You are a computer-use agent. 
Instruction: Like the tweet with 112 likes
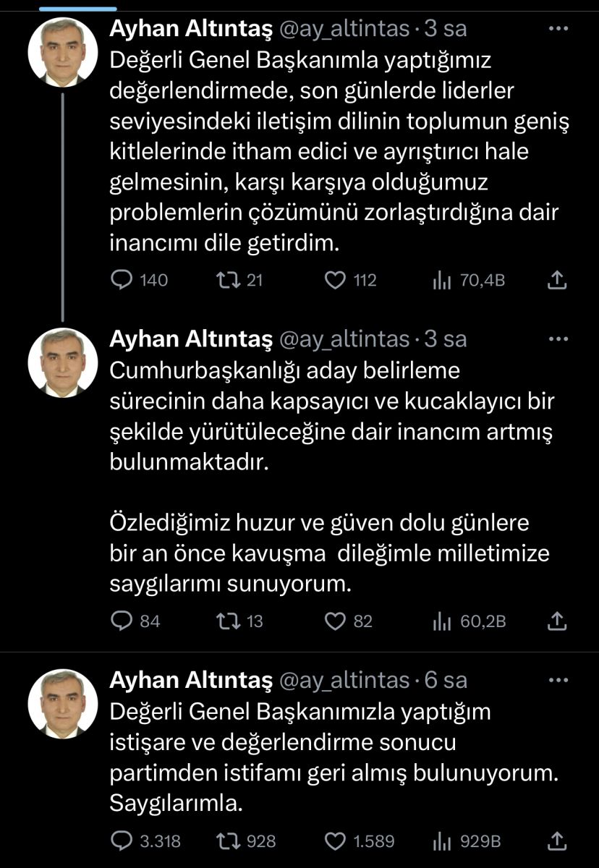334,280
